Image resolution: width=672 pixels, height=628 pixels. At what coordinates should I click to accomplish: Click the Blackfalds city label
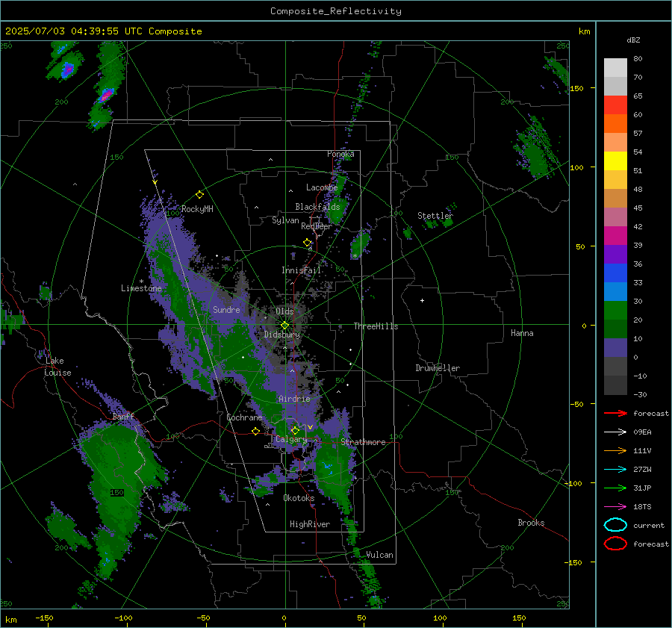click(x=317, y=207)
